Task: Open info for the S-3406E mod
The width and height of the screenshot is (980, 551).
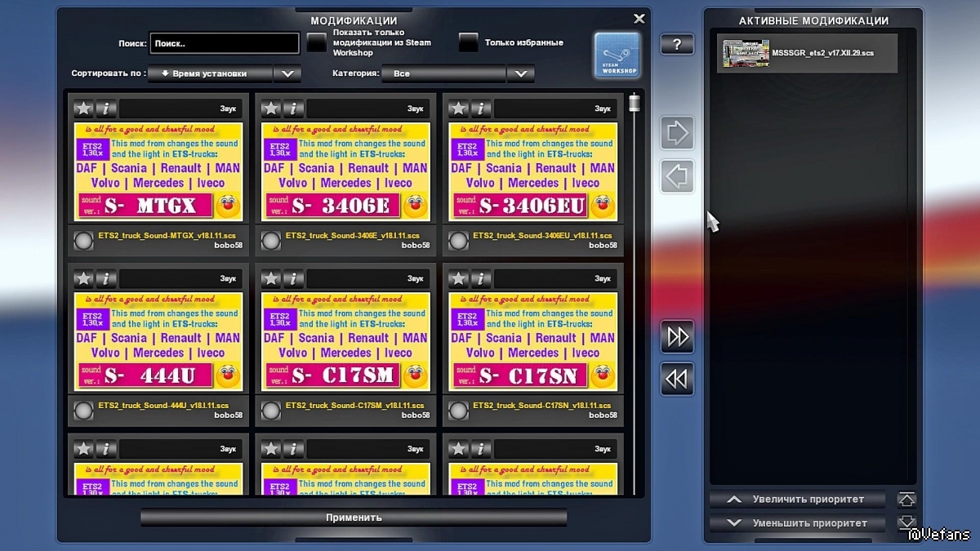Action: (294, 109)
